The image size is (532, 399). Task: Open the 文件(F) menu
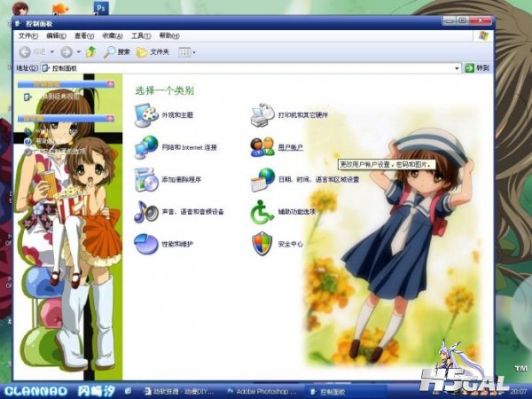point(27,35)
